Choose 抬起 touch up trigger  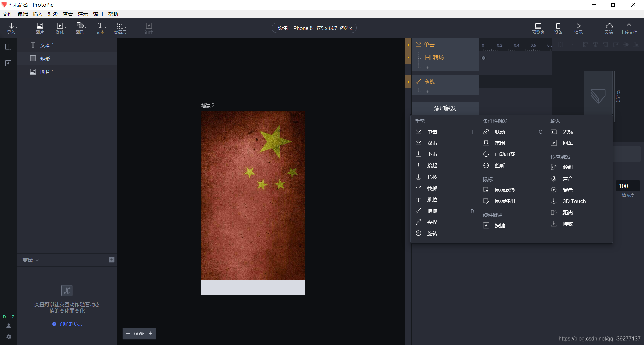click(444, 165)
